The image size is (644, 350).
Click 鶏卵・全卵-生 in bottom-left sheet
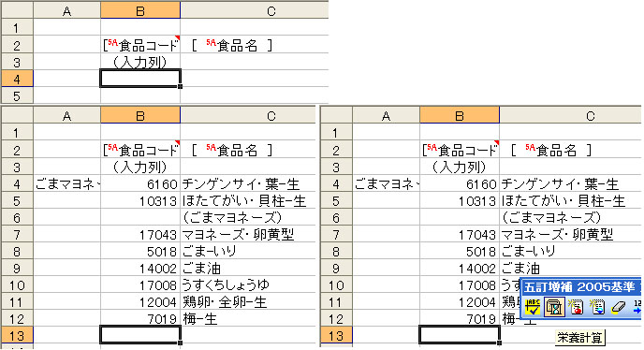[x=225, y=301]
